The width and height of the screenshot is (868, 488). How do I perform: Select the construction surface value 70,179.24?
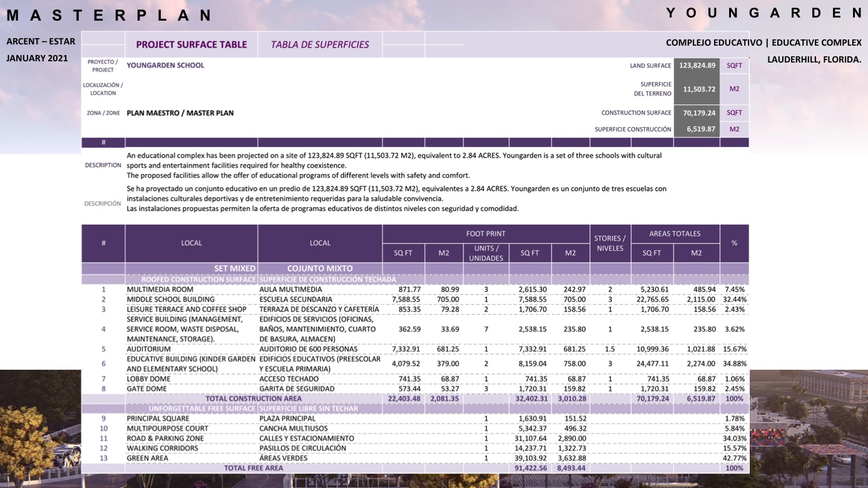click(x=697, y=113)
